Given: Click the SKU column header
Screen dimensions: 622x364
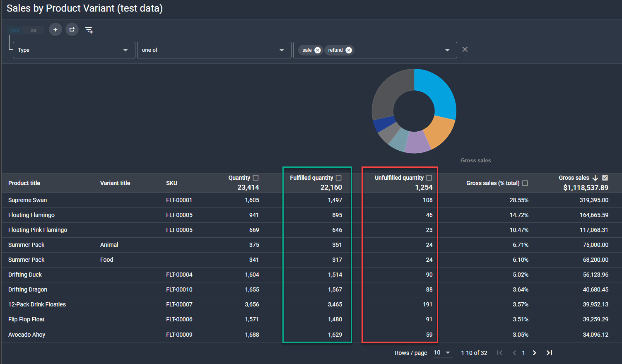Looking at the screenshot, I should coord(171,183).
